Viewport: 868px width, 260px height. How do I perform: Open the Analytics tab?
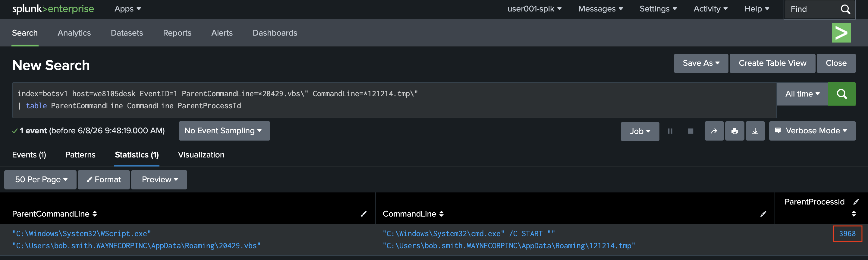click(74, 33)
